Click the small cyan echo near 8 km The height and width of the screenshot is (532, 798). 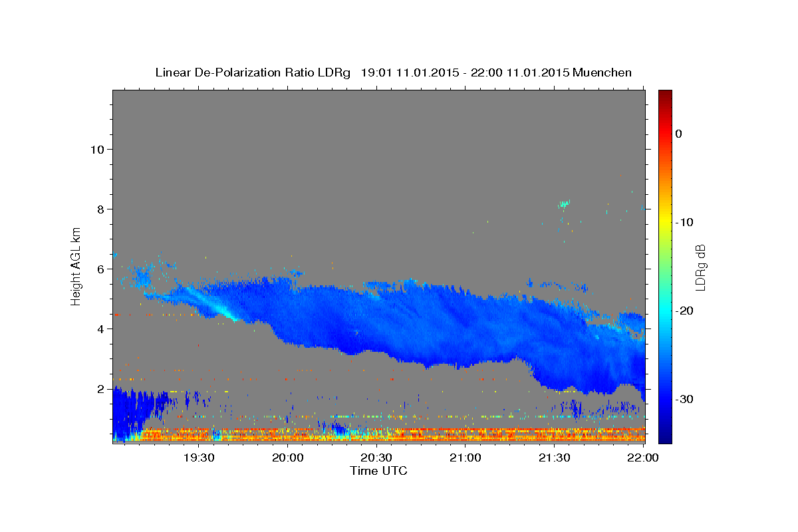565,203
